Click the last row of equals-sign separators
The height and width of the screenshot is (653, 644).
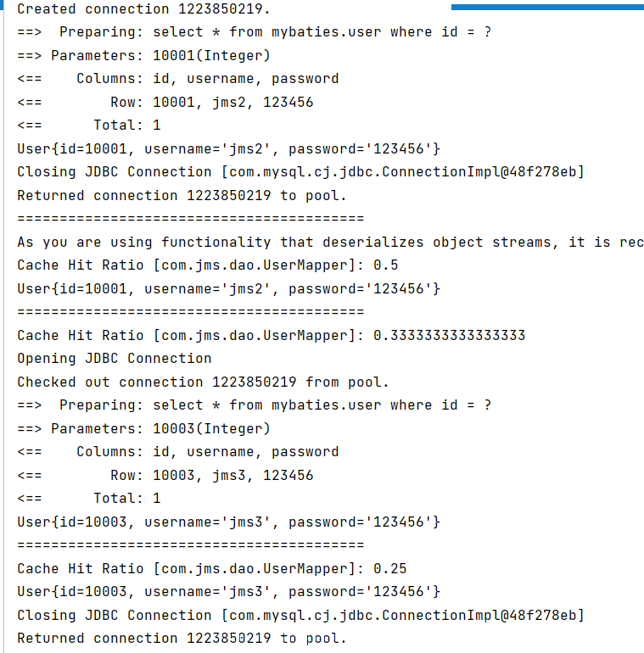point(191,544)
